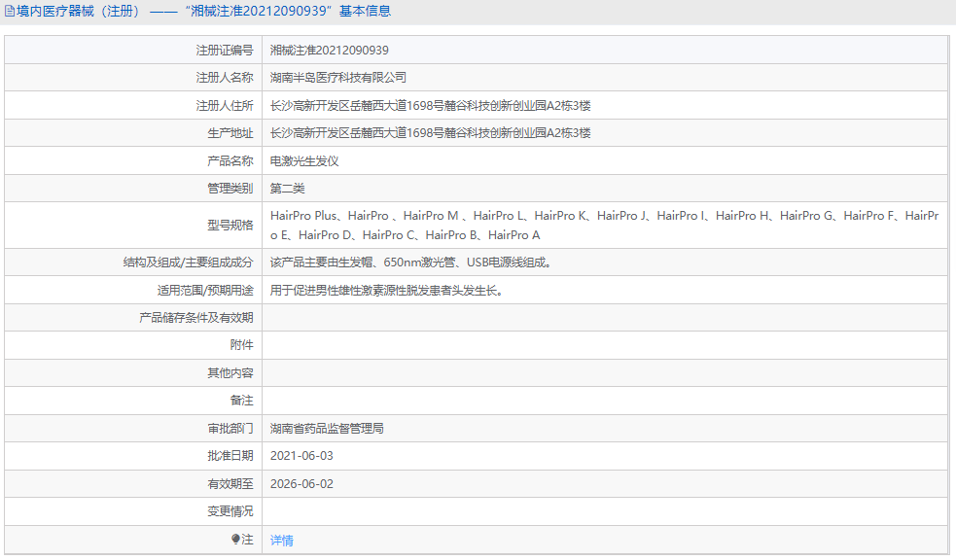This screenshot has width=956, height=560.
Task: Select the product name 电激光生发仪
Action: coord(304,160)
